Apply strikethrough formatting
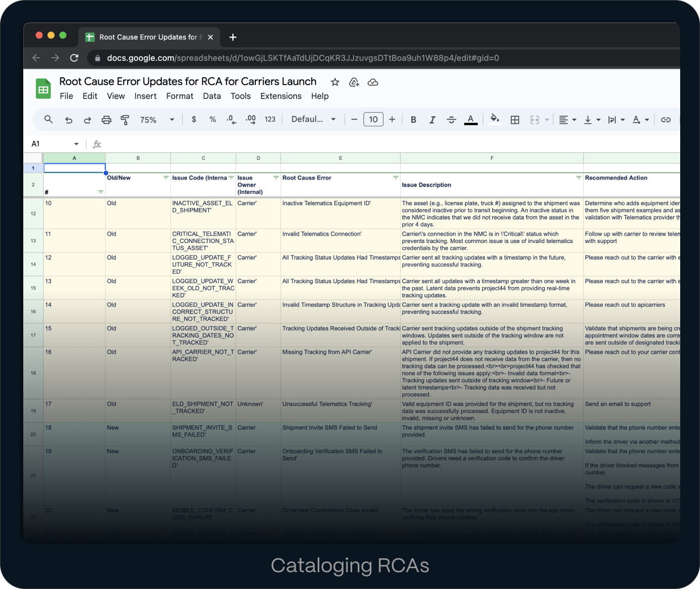 pos(451,120)
